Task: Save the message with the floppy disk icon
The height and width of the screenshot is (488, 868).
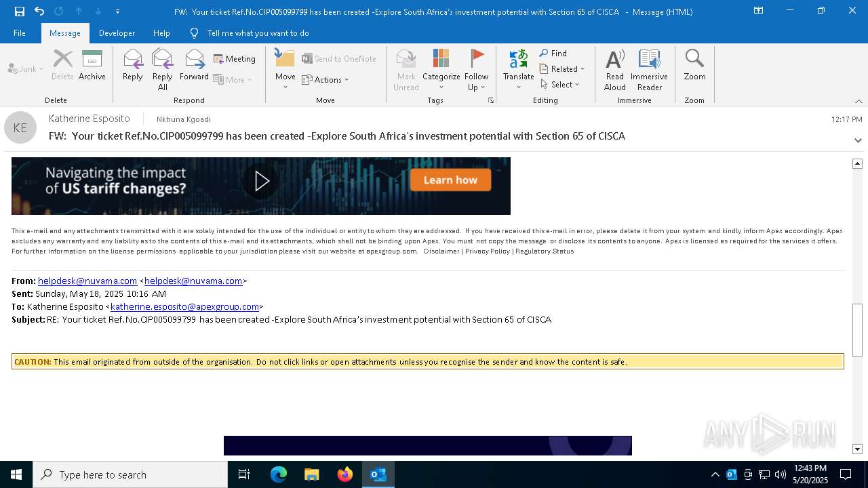Action: click(20, 12)
